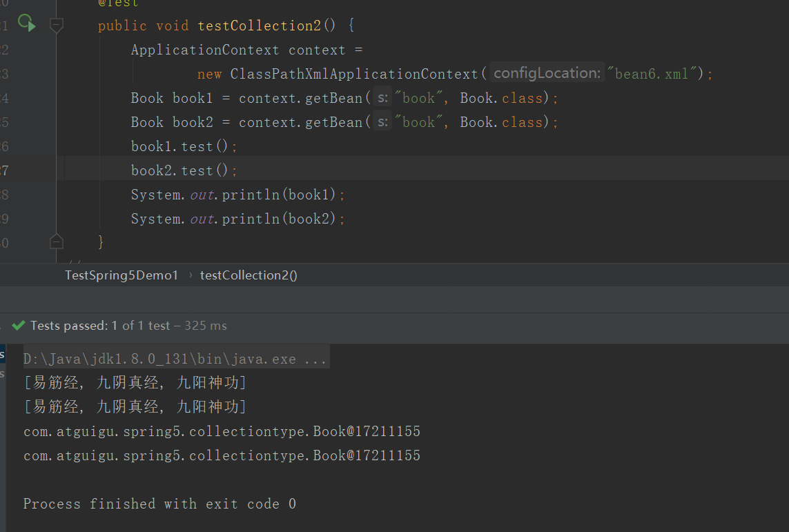Collapse the testCollection2 method with its fold marker

57,25
